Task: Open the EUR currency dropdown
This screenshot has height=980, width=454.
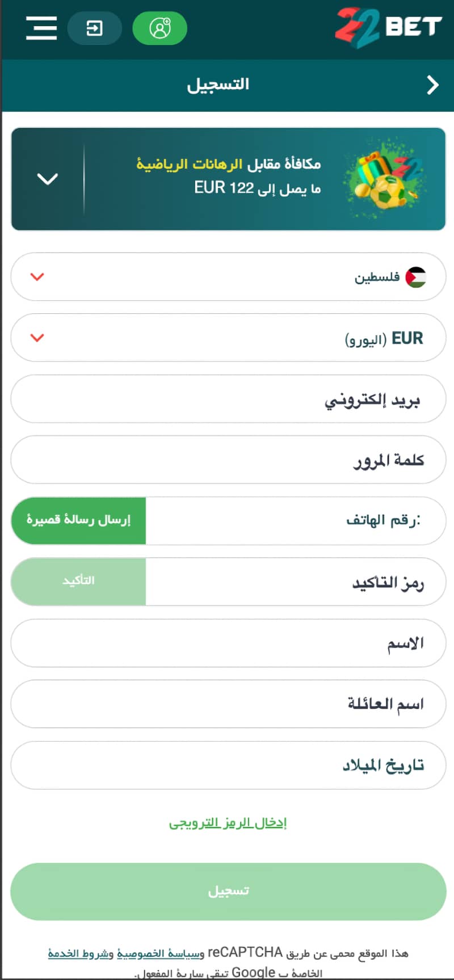Action: click(227, 338)
